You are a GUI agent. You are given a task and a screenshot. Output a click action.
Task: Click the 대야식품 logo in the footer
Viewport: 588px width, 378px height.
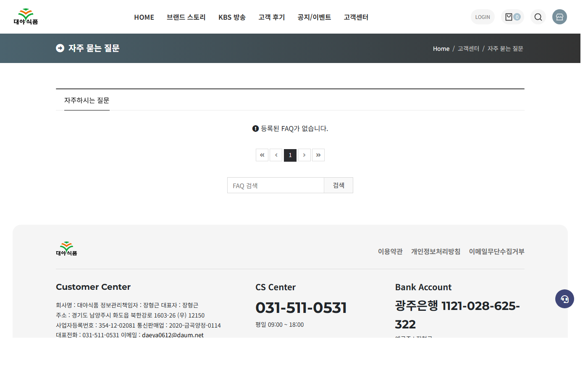pos(66,249)
